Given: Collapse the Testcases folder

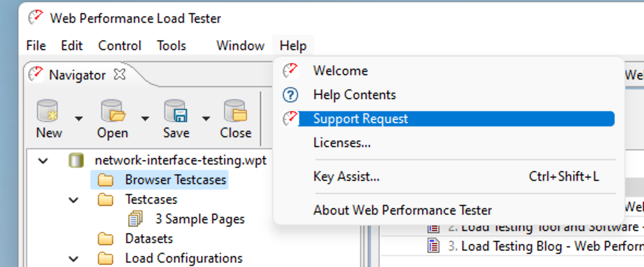Looking at the screenshot, I should pos(73,201).
